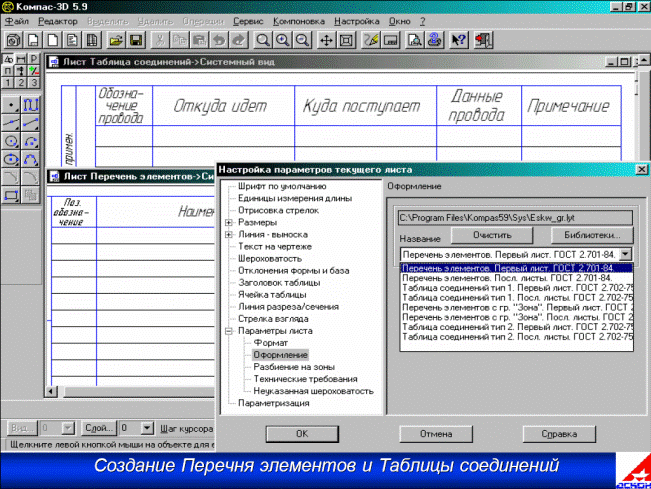Choose Перечень элементов. Посл. листы list entry
This screenshot has height=489, width=651.
click(516, 278)
